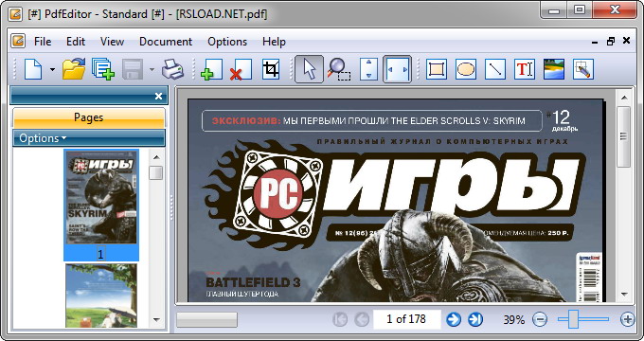Open the Edit menu
644x341 pixels.
point(76,42)
